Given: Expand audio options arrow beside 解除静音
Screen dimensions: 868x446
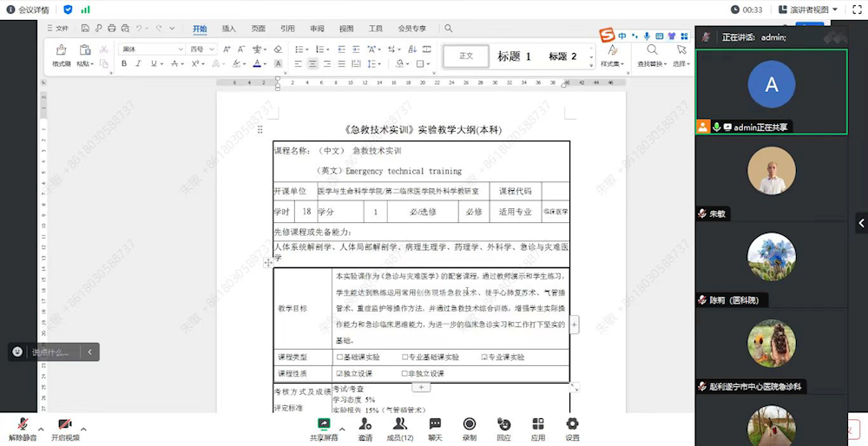Looking at the screenshot, I should [41, 429].
